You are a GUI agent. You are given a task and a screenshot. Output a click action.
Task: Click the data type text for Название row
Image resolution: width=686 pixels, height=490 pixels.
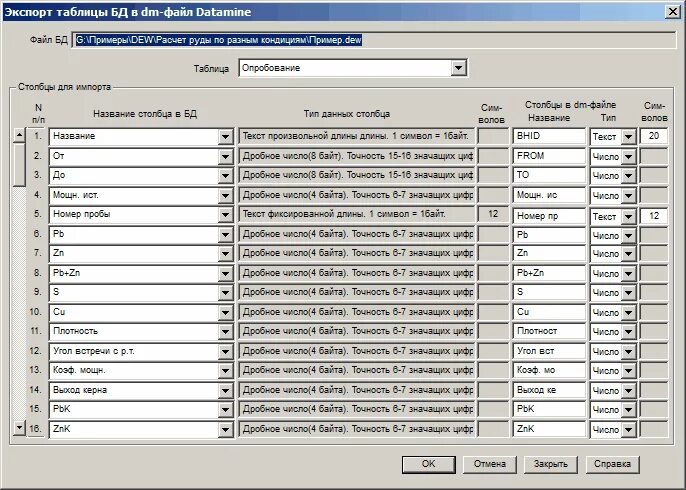coord(356,136)
